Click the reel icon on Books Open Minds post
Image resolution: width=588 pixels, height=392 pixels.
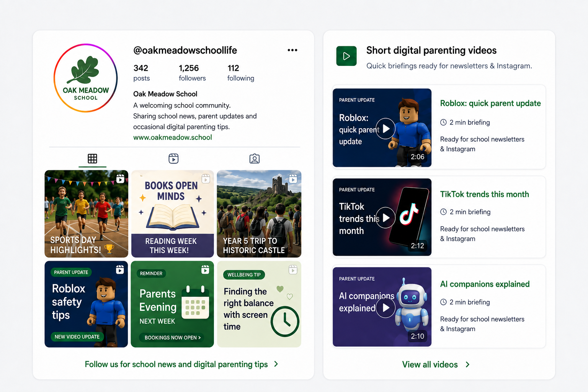206,179
